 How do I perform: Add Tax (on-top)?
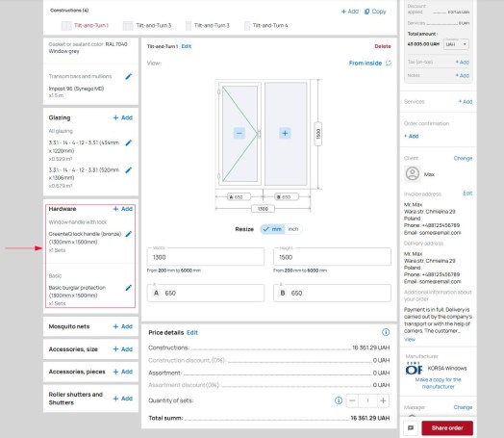[463, 62]
